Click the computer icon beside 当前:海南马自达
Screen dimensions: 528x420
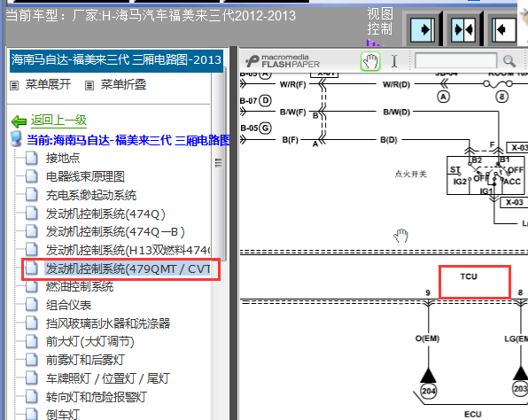[x=16, y=139]
